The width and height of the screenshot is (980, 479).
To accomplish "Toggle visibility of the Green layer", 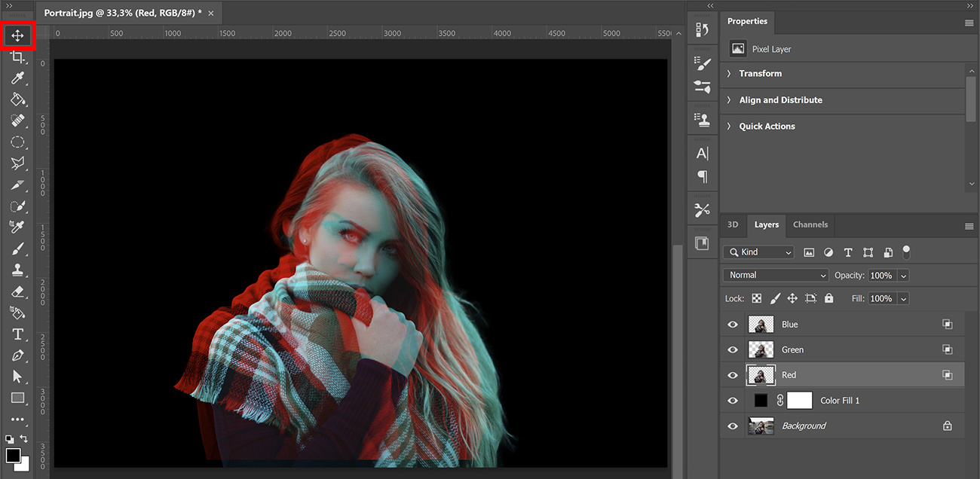I will (732, 349).
